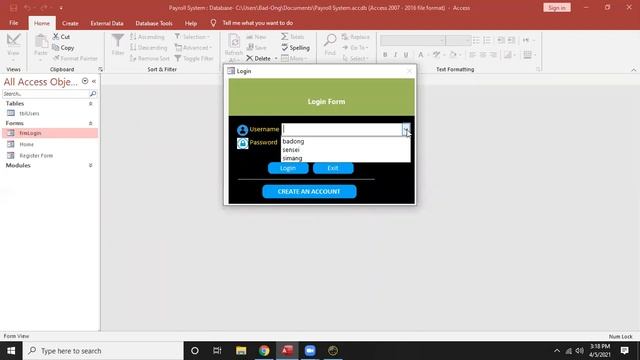Click the Sign in button
Viewport: 640px width, 360px height.
click(557, 8)
